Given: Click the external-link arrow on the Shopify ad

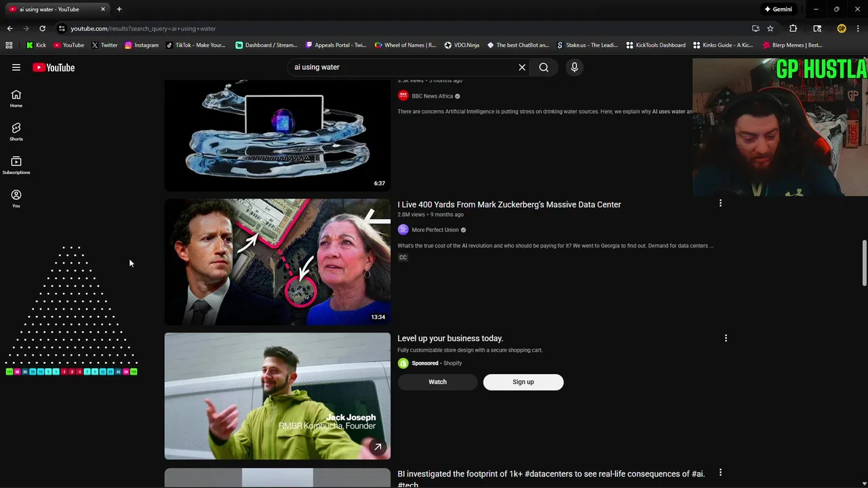Looking at the screenshot, I should pos(378,447).
